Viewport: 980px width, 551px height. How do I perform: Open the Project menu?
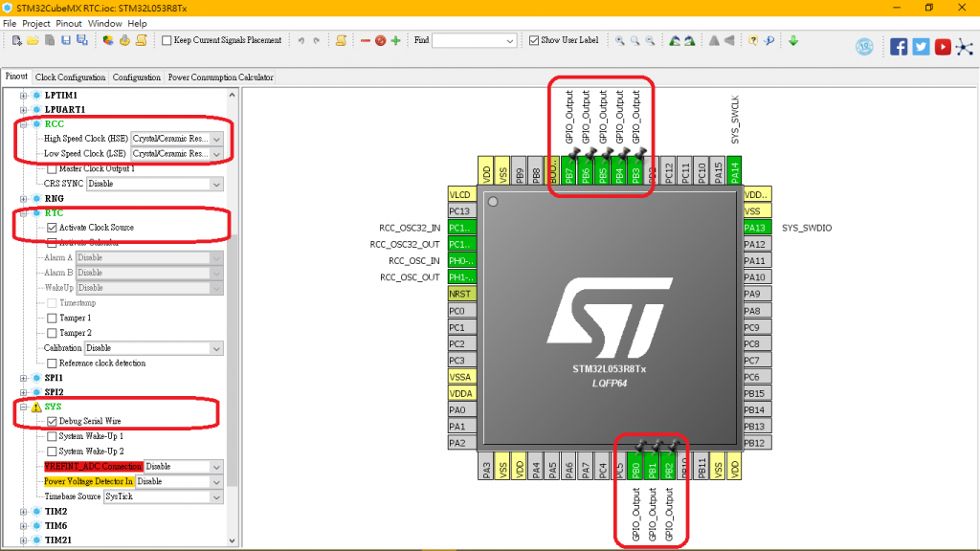coord(35,24)
